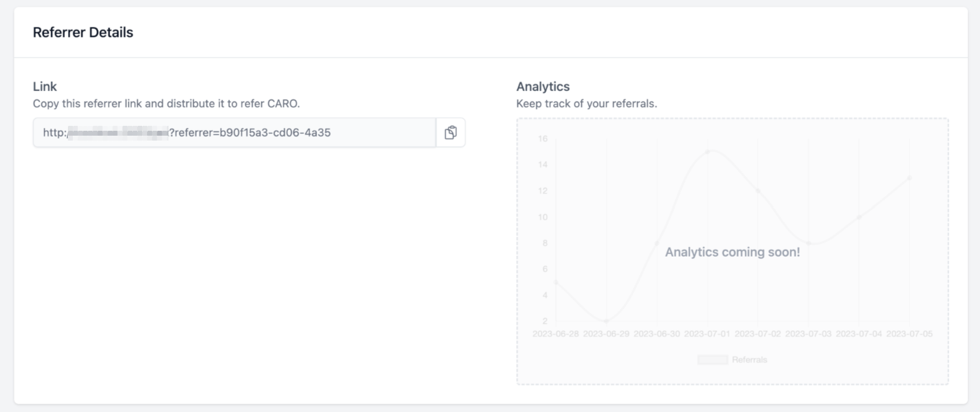Select the Link section label

(x=45, y=87)
